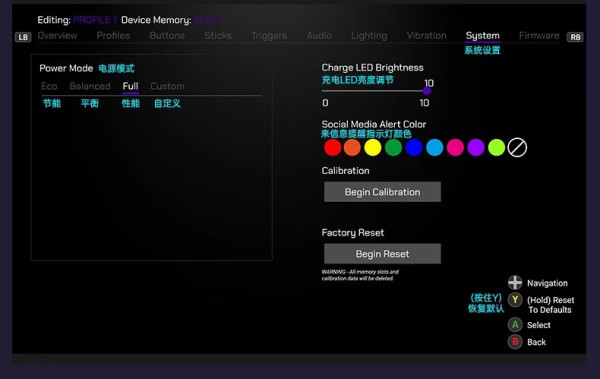The width and height of the screenshot is (600, 379).
Task: Click the red B Back icon
Action: click(x=515, y=341)
